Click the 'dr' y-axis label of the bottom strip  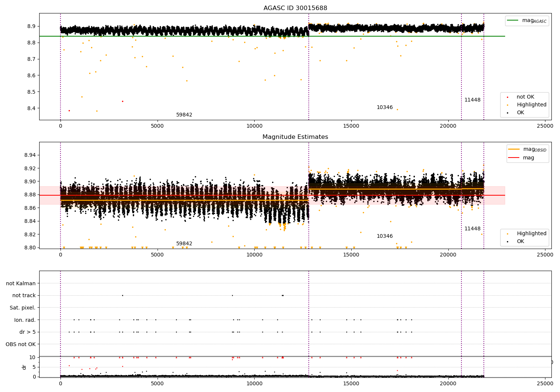point(24,367)
